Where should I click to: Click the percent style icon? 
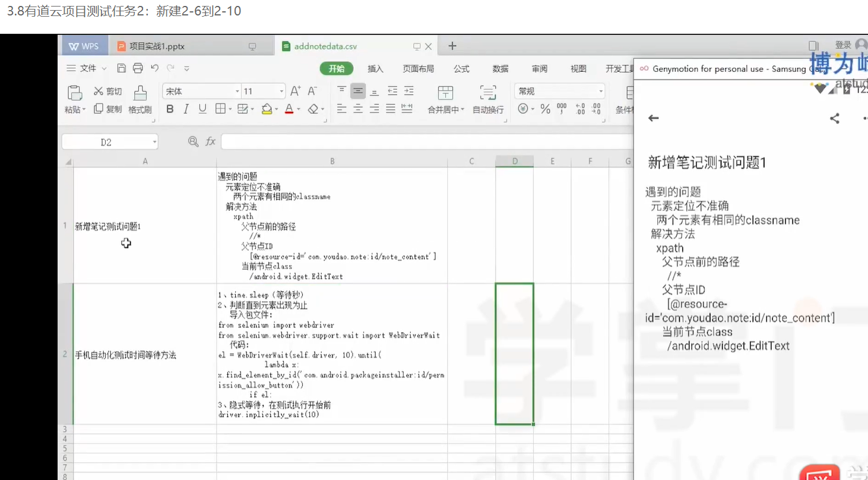pyautogui.click(x=545, y=109)
